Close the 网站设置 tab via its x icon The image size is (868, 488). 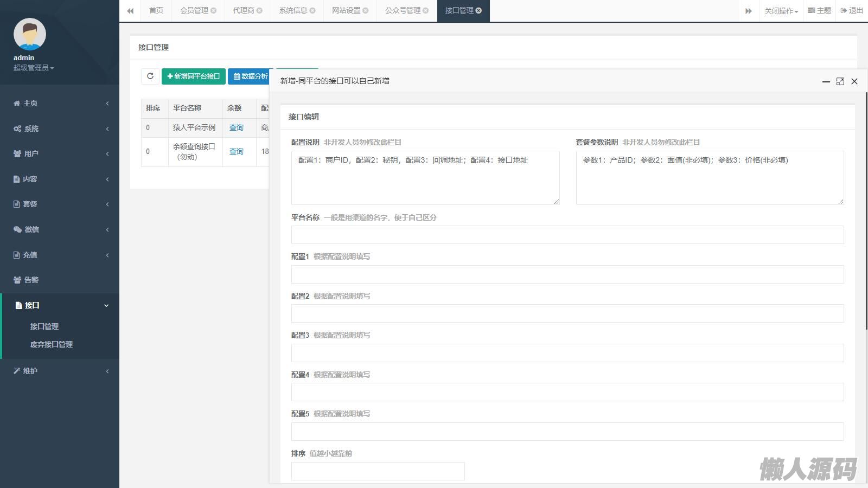tap(366, 11)
